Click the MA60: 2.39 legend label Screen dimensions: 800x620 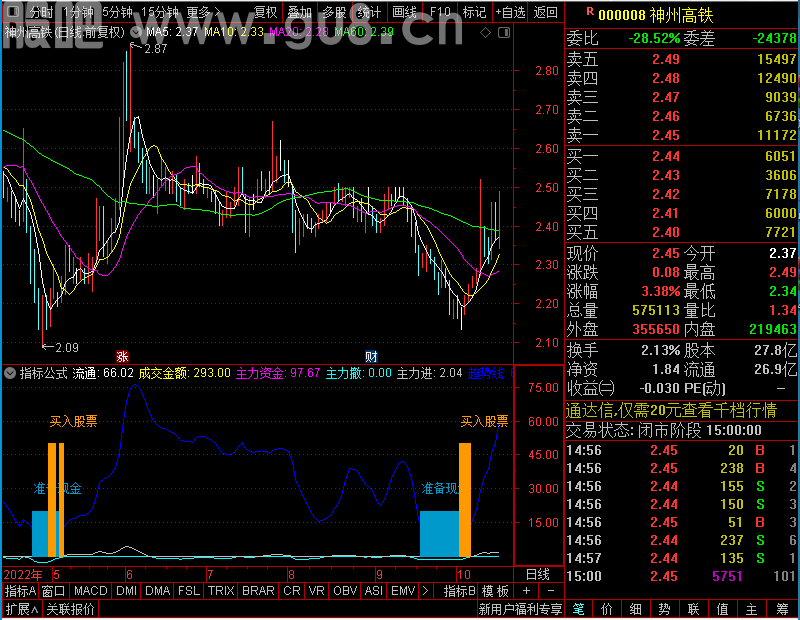pos(364,32)
